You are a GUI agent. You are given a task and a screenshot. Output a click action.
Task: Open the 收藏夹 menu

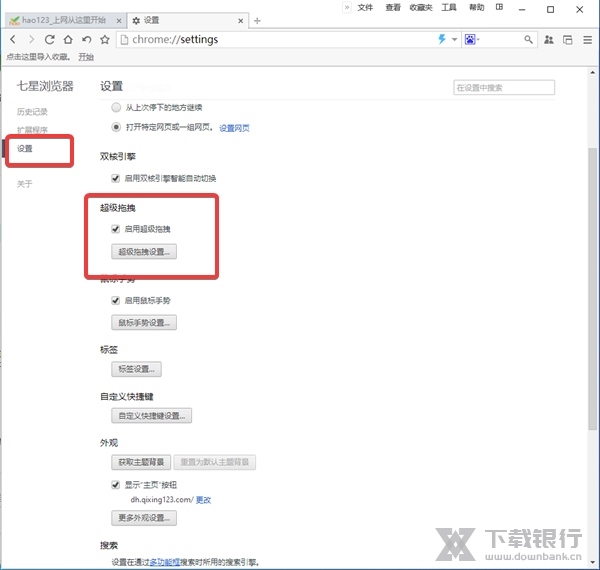tap(421, 7)
